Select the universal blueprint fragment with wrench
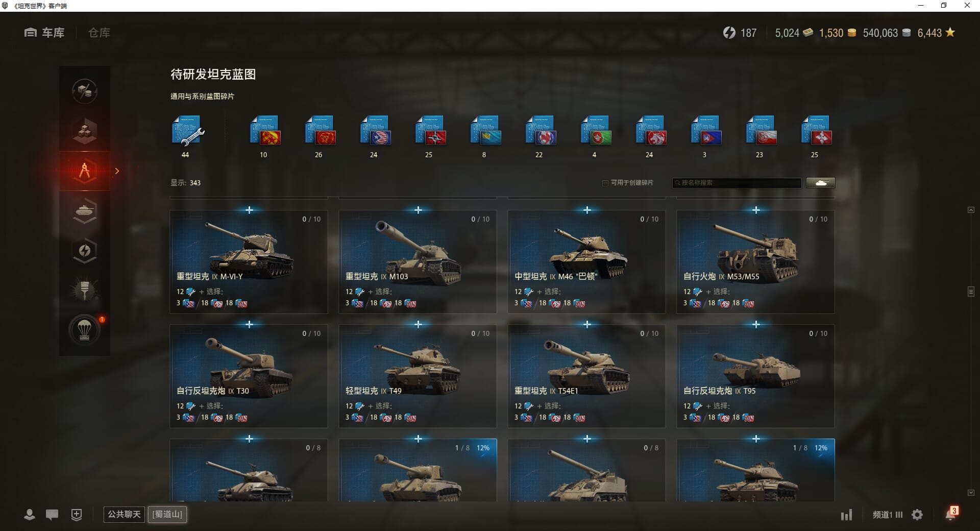This screenshot has height=531, width=980. coord(187,131)
